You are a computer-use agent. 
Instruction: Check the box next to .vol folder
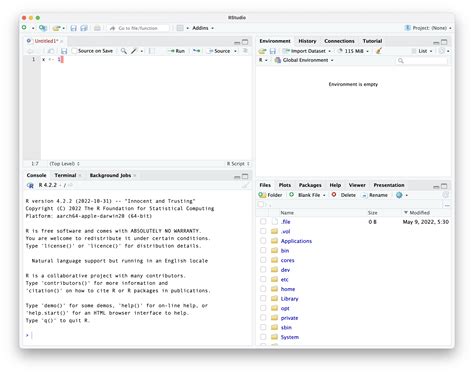[263, 231]
